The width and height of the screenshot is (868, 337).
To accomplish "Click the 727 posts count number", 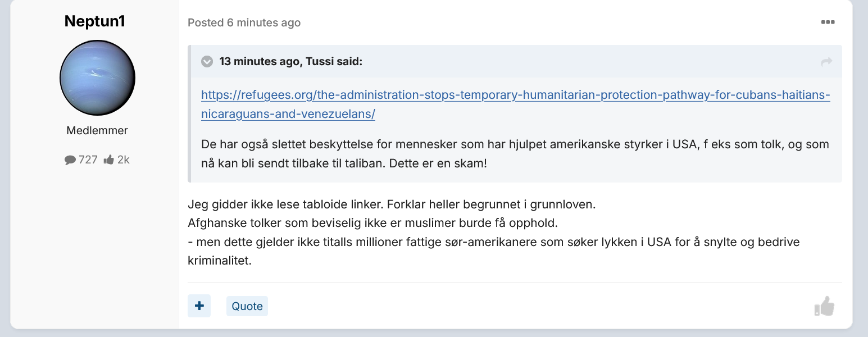I will coord(88,160).
